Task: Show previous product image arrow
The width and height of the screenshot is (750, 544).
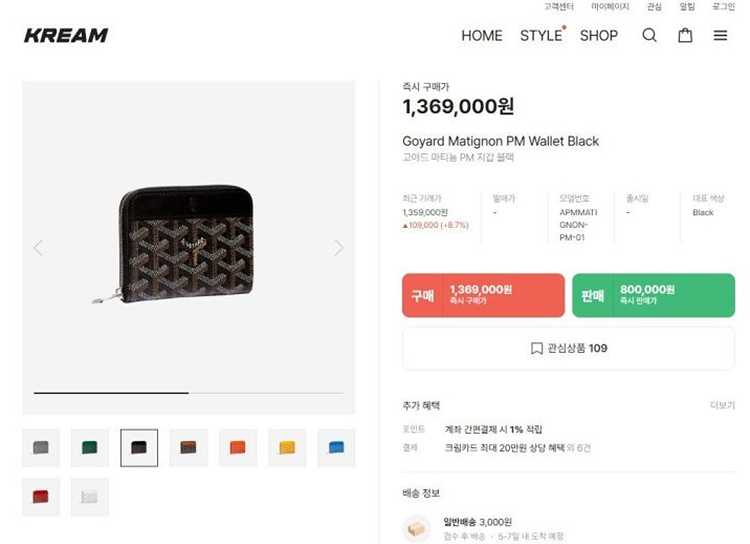Action: (x=38, y=248)
